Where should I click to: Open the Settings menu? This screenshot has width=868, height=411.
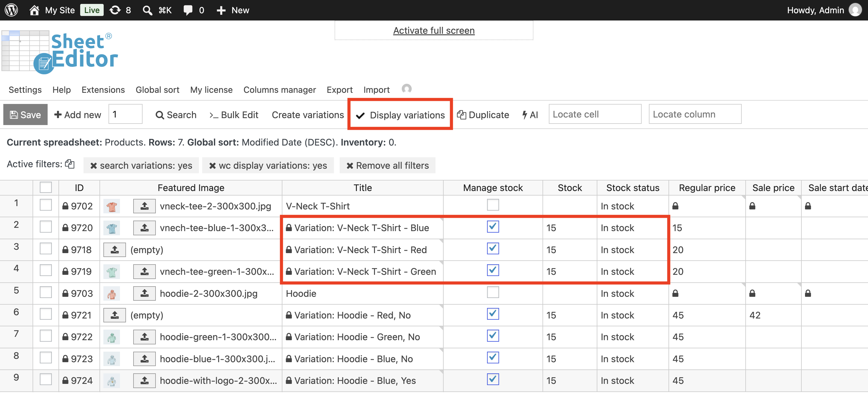[x=25, y=89]
